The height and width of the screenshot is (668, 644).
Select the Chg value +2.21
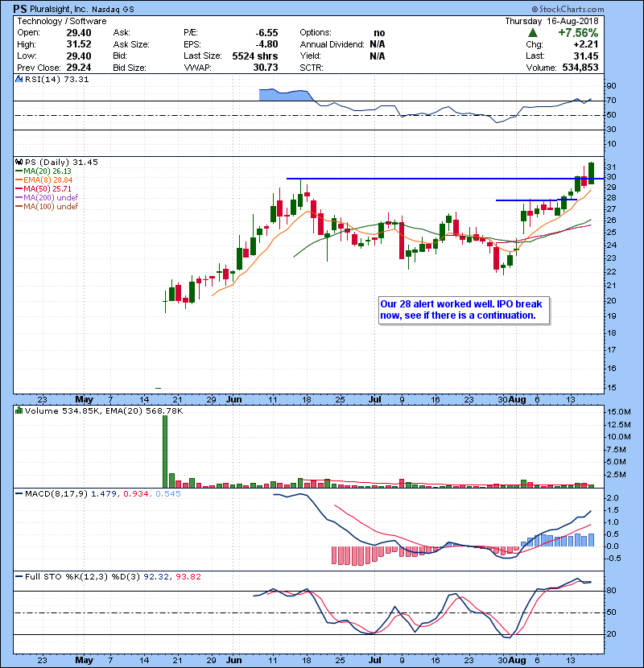pos(586,44)
